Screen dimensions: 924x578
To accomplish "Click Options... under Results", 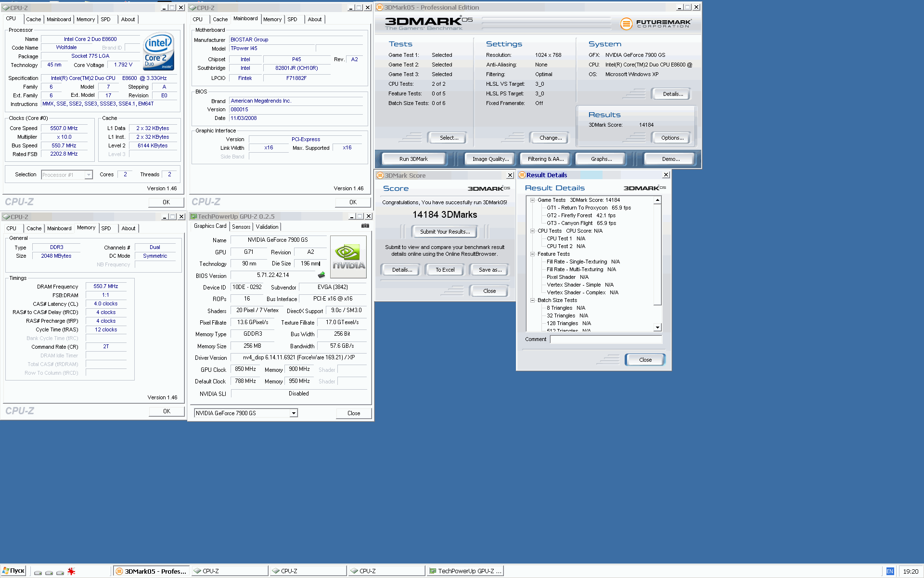I will tap(672, 138).
